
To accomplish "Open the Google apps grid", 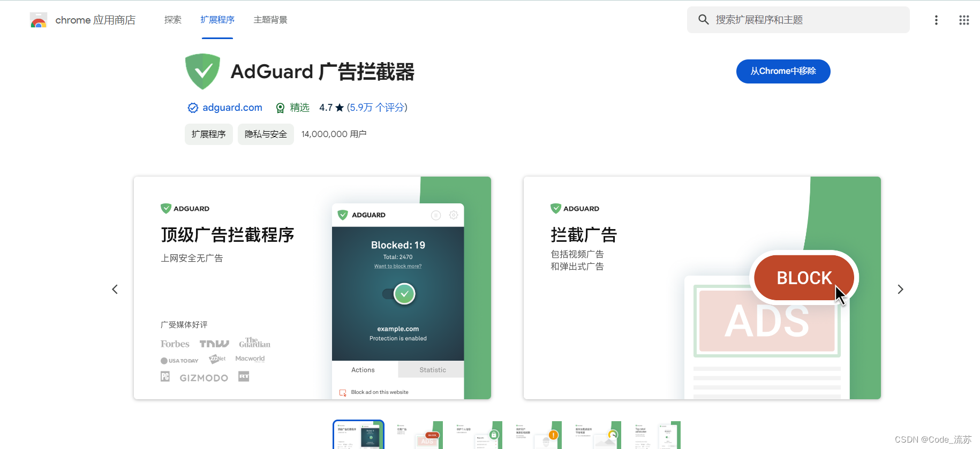I will (964, 20).
